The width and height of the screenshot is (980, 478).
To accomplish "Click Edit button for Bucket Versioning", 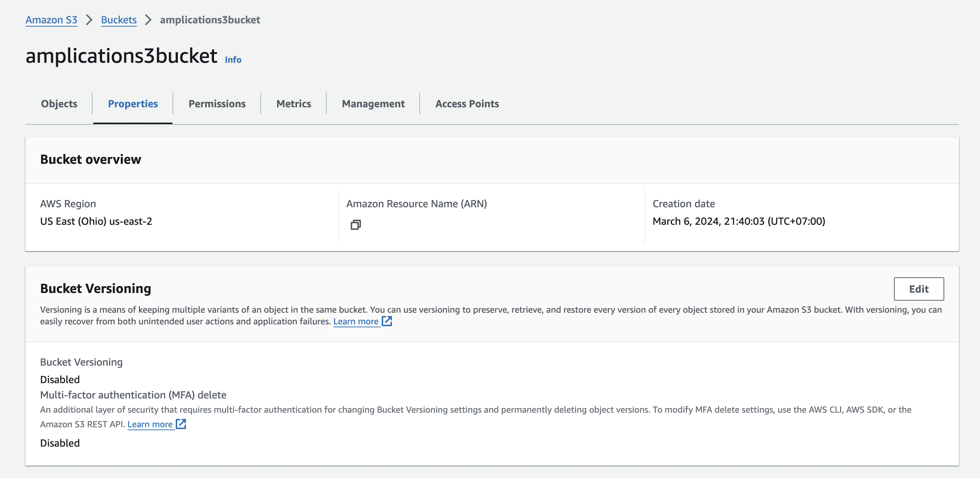I will [x=919, y=289].
